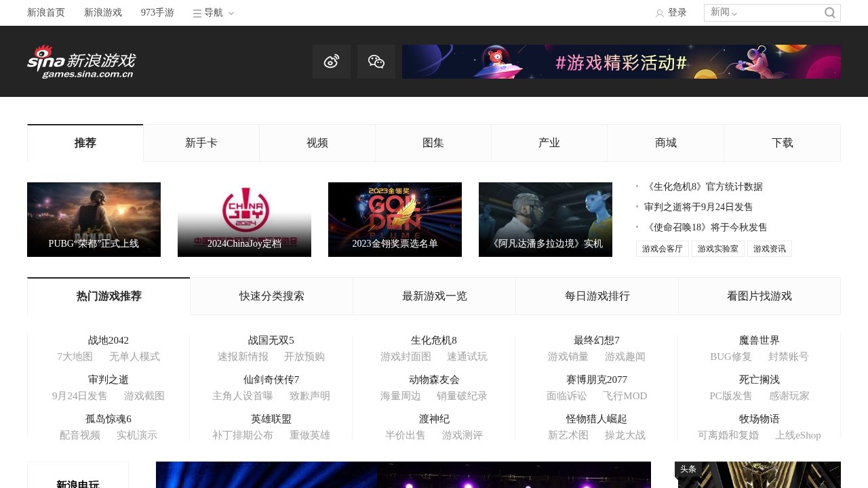Open 审判之逝将于9月24日发售 headline

[x=698, y=207]
